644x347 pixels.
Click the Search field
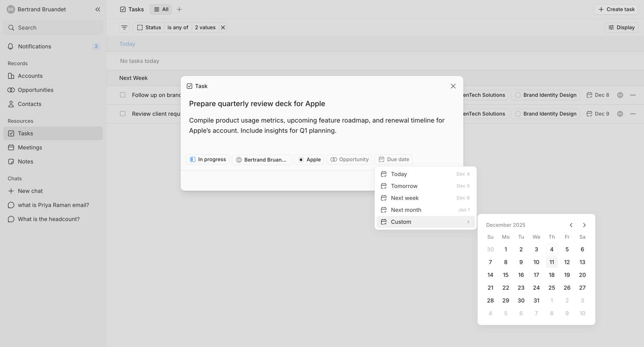(53, 28)
